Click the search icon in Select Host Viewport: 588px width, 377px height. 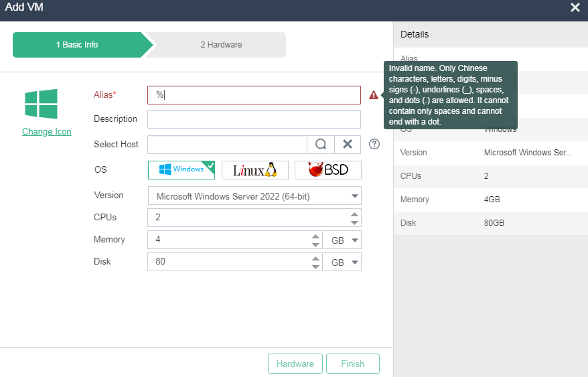coord(321,145)
